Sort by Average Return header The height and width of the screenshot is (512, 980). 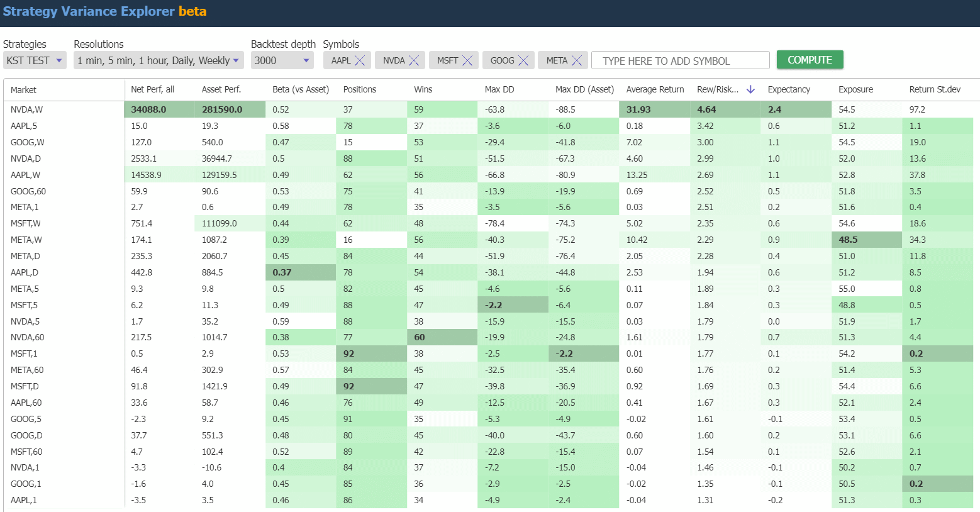pyautogui.click(x=654, y=89)
